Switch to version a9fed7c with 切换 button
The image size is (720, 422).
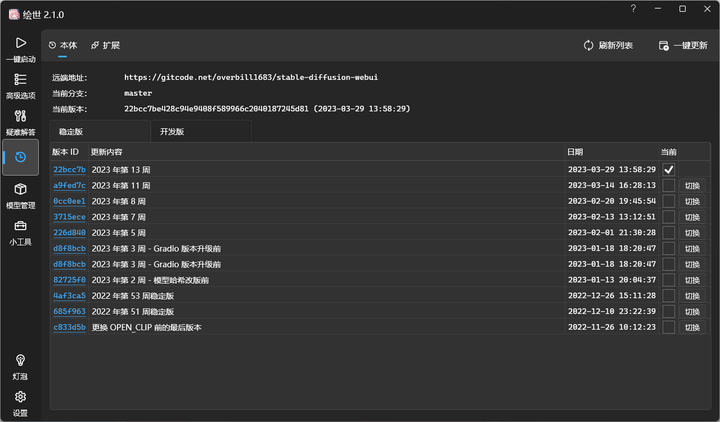692,186
